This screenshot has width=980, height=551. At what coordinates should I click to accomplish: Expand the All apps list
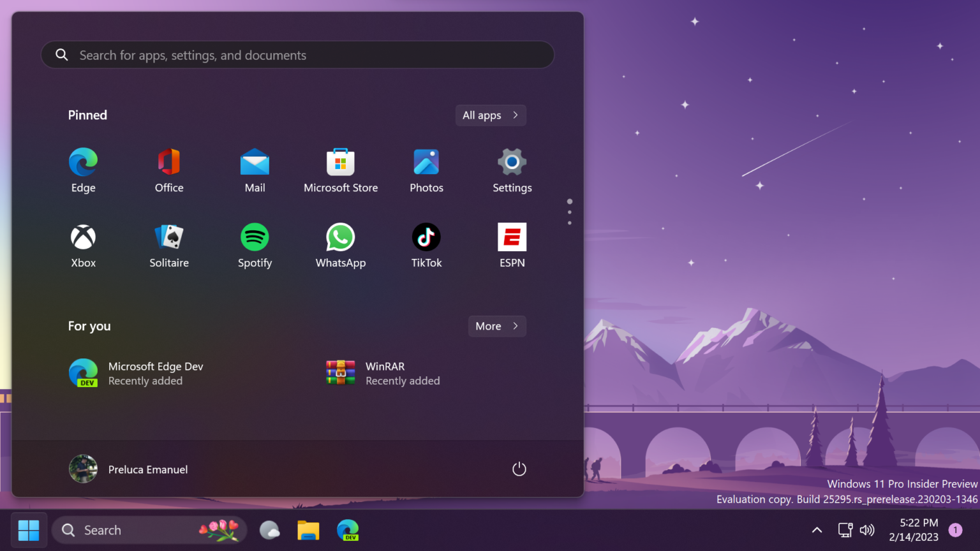(x=490, y=115)
